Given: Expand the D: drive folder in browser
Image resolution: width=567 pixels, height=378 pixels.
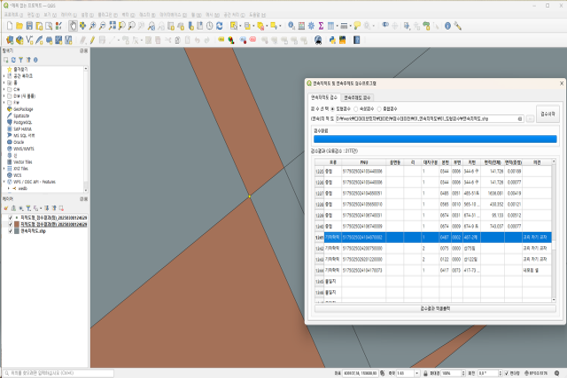Looking at the screenshot, I should [4, 96].
